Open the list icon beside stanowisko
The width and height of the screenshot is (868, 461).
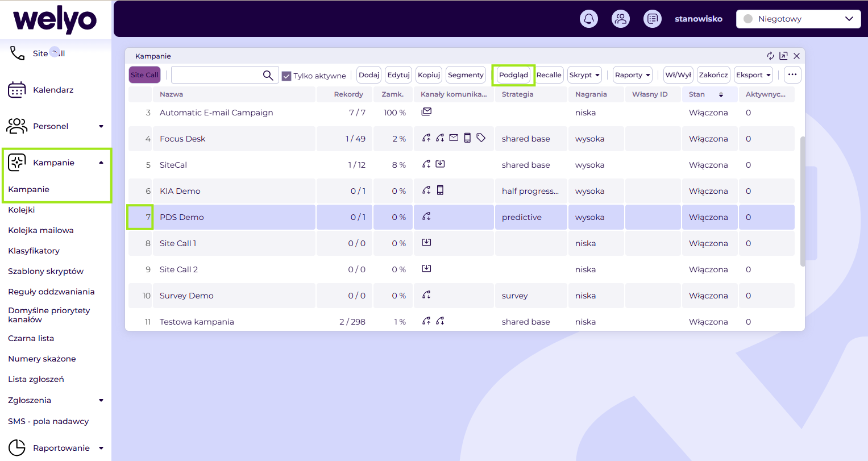[653, 19]
